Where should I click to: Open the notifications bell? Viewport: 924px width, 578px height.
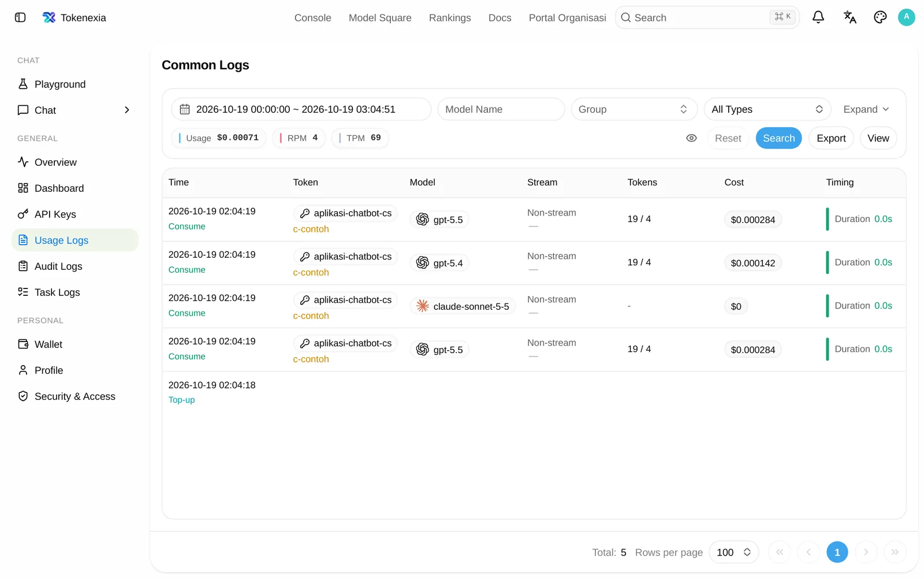point(818,17)
